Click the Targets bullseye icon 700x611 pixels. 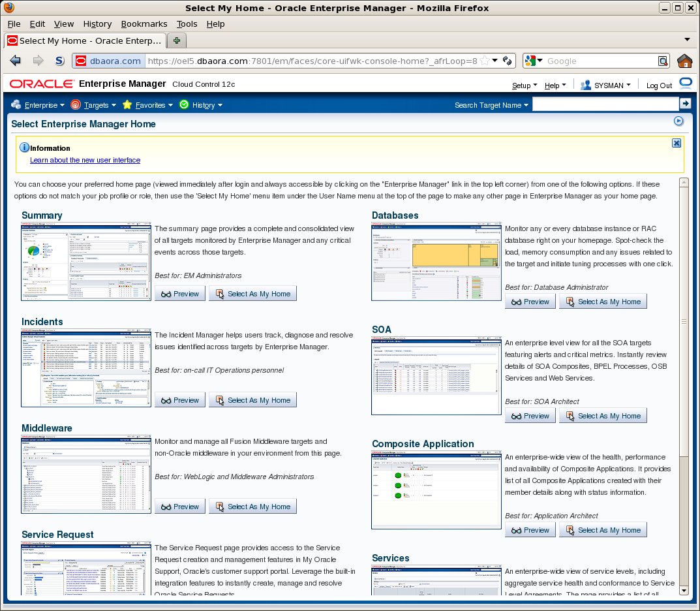[x=76, y=104]
